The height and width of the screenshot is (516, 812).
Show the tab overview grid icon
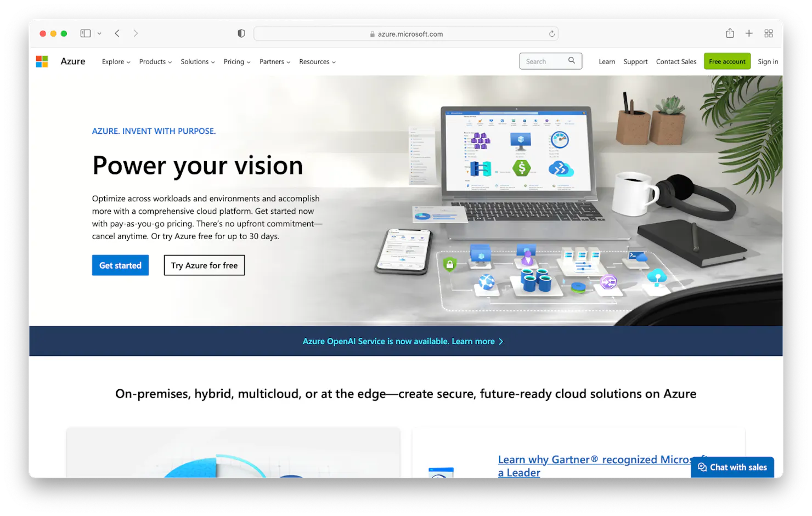pyautogui.click(x=769, y=33)
